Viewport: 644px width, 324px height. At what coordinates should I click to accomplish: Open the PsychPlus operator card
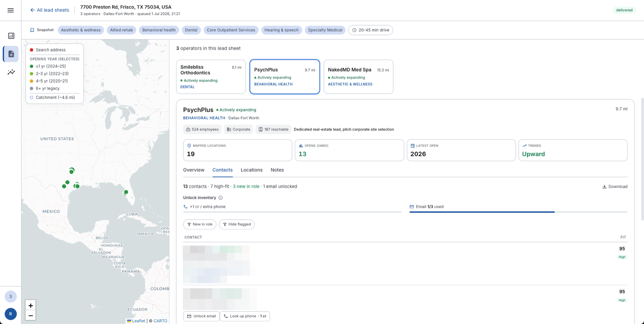[x=284, y=77]
